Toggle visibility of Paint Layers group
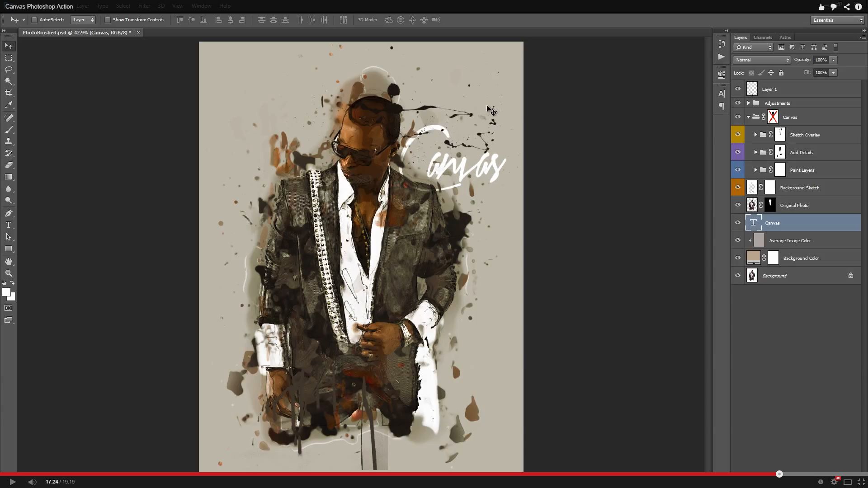The image size is (868, 488). tap(737, 170)
